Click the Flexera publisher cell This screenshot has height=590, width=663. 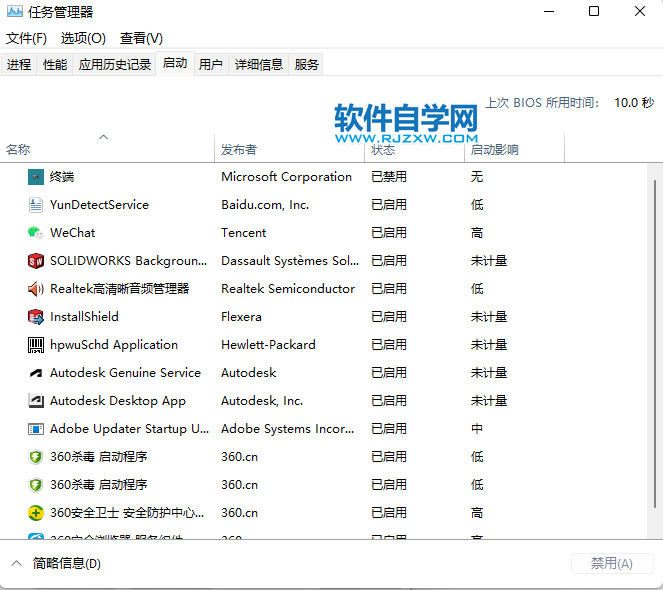tap(241, 317)
